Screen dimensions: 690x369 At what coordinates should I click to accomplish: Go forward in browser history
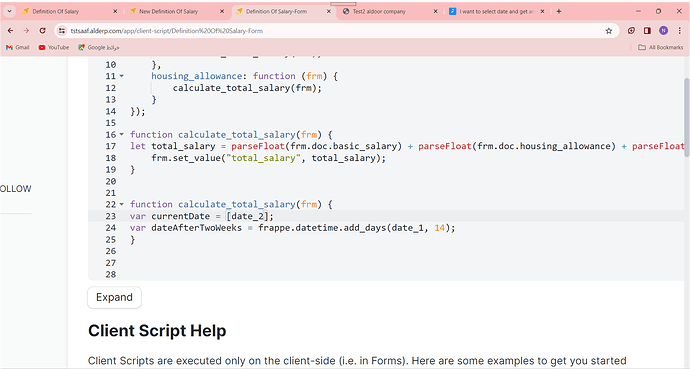[x=26, y=31]
